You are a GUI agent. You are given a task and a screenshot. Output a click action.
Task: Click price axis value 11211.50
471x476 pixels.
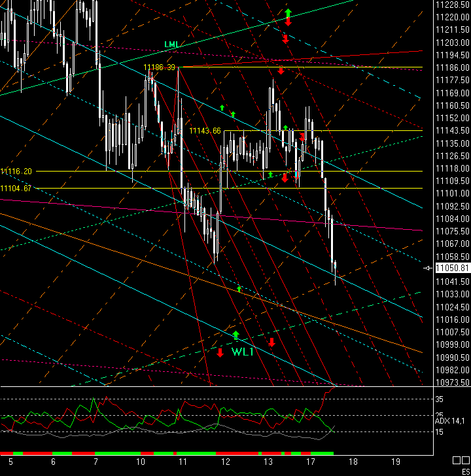(x=452, y=29)
